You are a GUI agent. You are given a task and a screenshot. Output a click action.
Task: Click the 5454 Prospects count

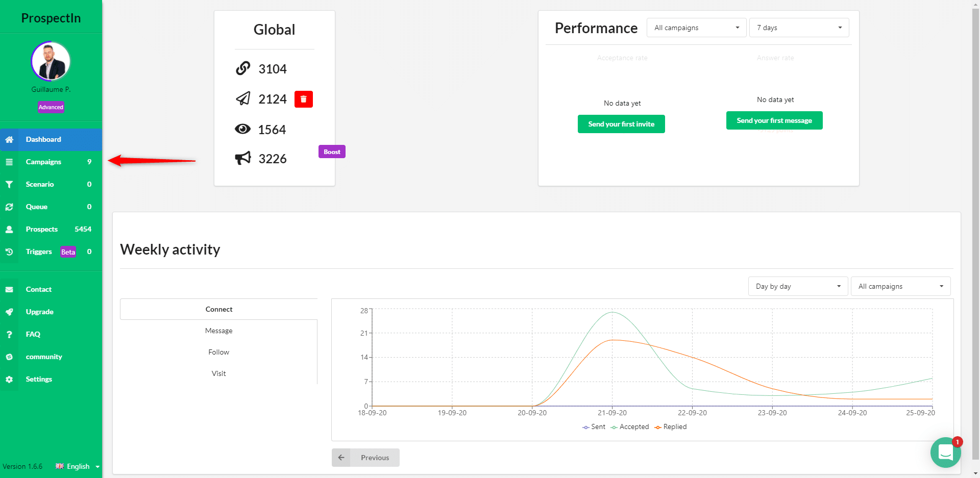(83, 229)
